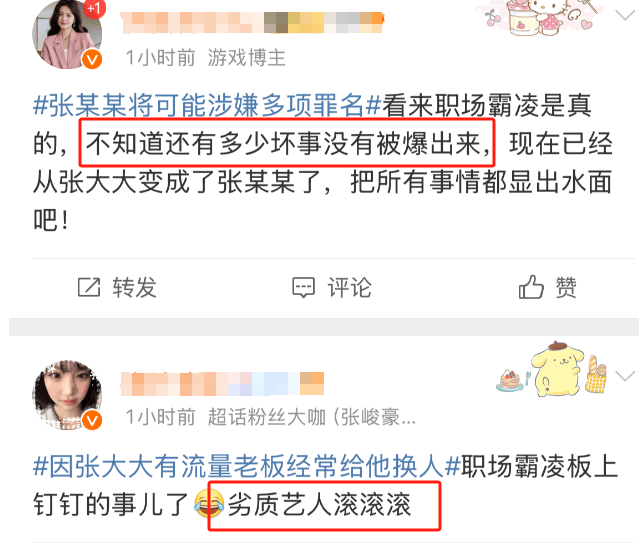639x544 pixels.
Task: Tap the orange V badge on second avatar
Action: (92, 420)
